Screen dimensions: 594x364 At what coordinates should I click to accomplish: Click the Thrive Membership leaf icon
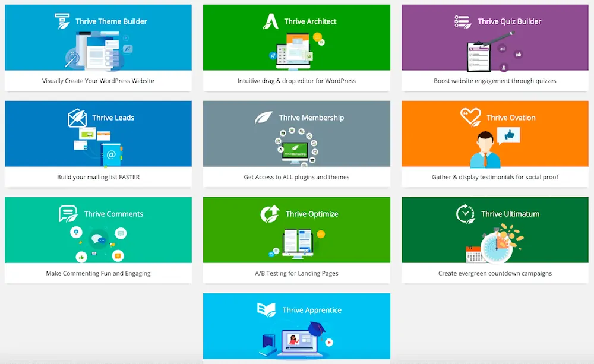pos(264,118)
